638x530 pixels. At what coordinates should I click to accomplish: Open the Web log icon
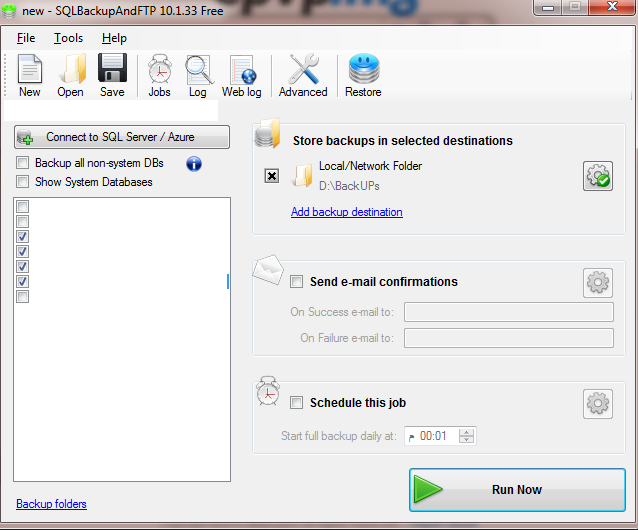click(242, 76)
